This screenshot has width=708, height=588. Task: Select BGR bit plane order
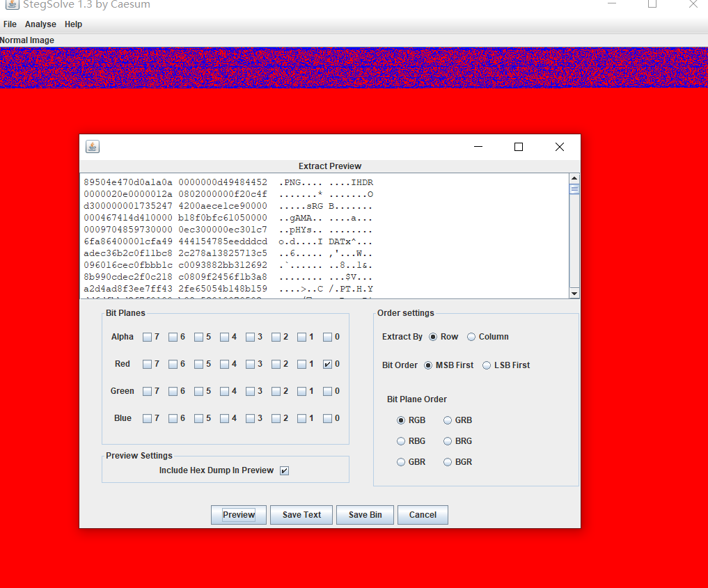coord(448,462)
